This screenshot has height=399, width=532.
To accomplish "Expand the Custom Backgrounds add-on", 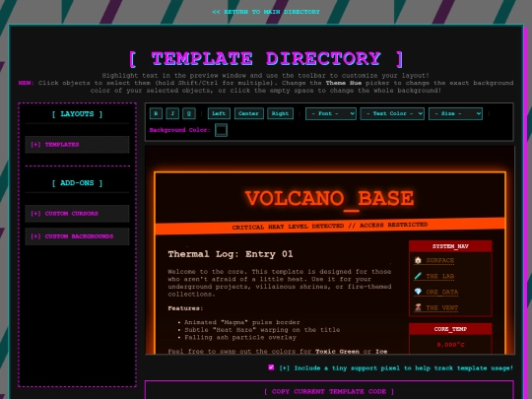I will click(77, 236).
